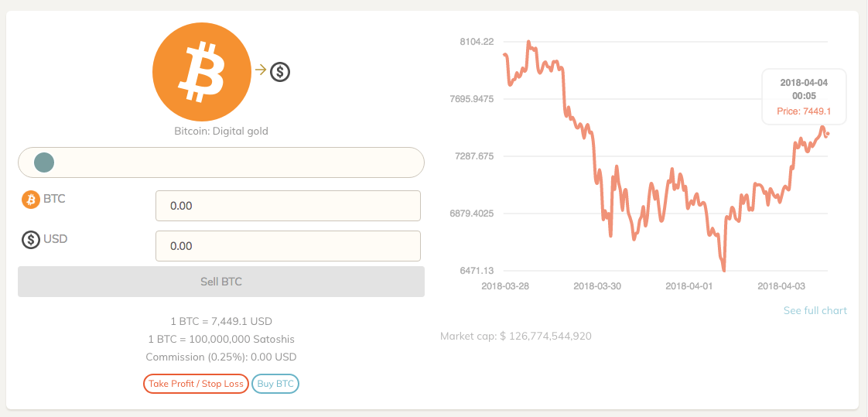Open the See full chart link
This screenshot has height=417, width=868.
point(815,310)
